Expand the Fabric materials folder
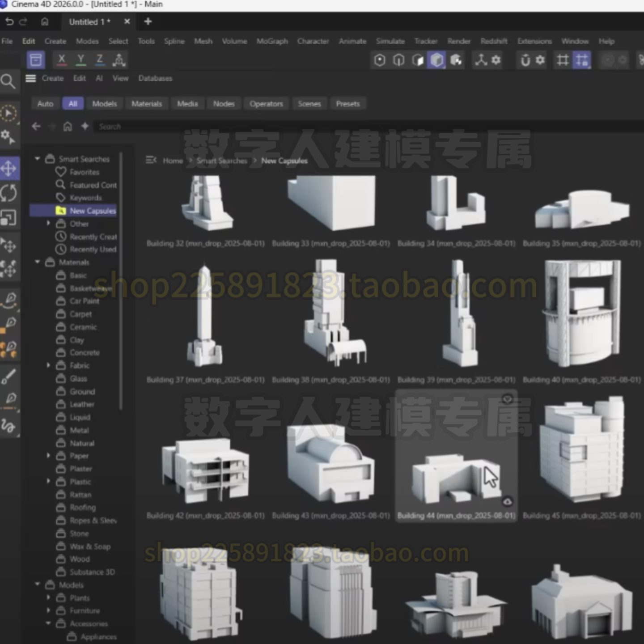Image resolution: width=644 pixels, height=644 pixels. pyautogui.click(x=48, y=365)
